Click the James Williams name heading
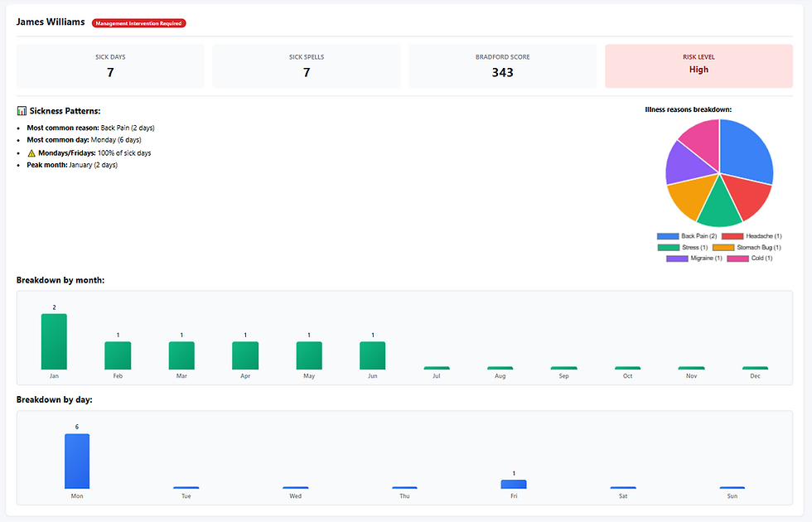Image resolution: width=812 pixels, height=522 pixels. tap(51, 22)
